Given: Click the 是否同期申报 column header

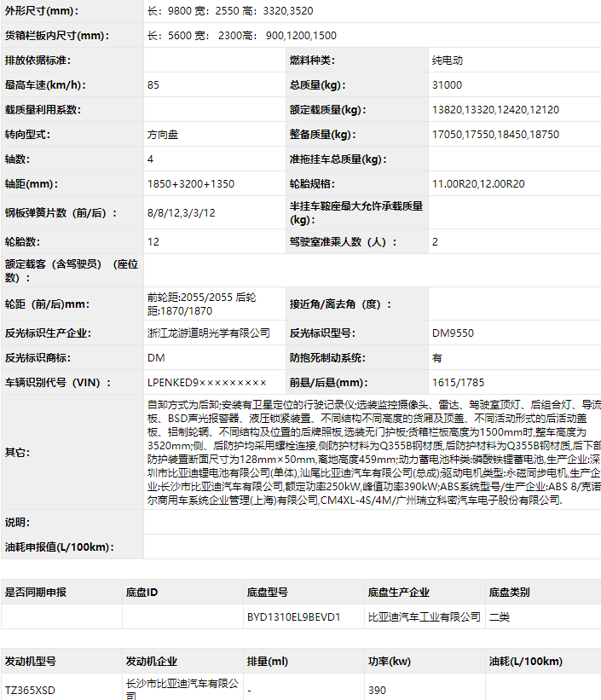Looking at the screenshot, I should tap(36, 592).
